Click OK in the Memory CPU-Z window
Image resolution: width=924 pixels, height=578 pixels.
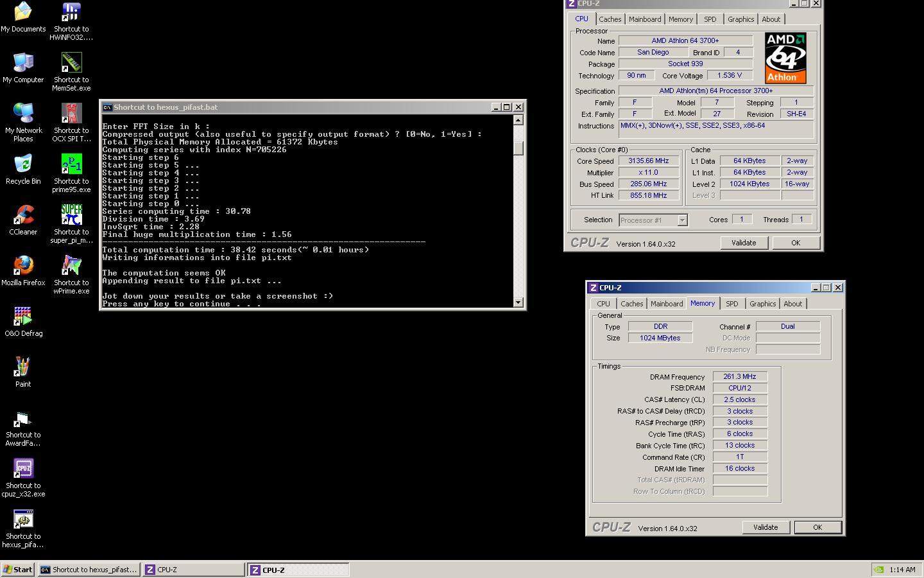tap(817, 527)
